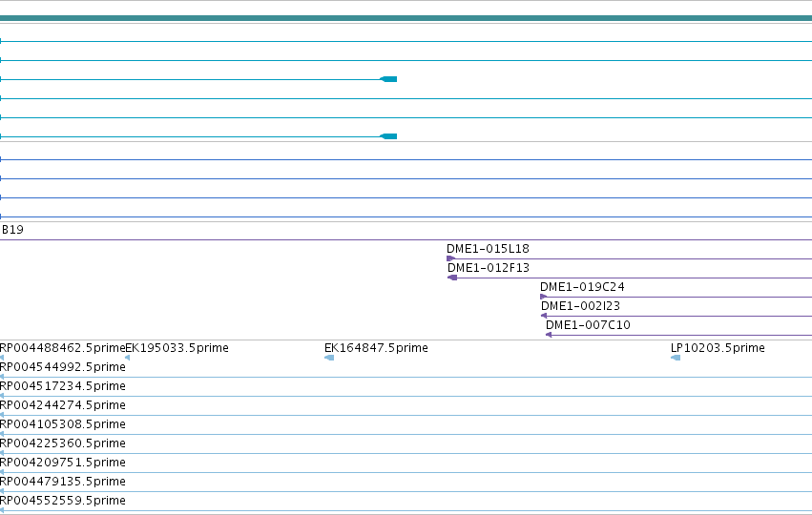Viewport: 812px width, 515px height.
Task: Select the purple B19 feature line
Action: (406, 239)
